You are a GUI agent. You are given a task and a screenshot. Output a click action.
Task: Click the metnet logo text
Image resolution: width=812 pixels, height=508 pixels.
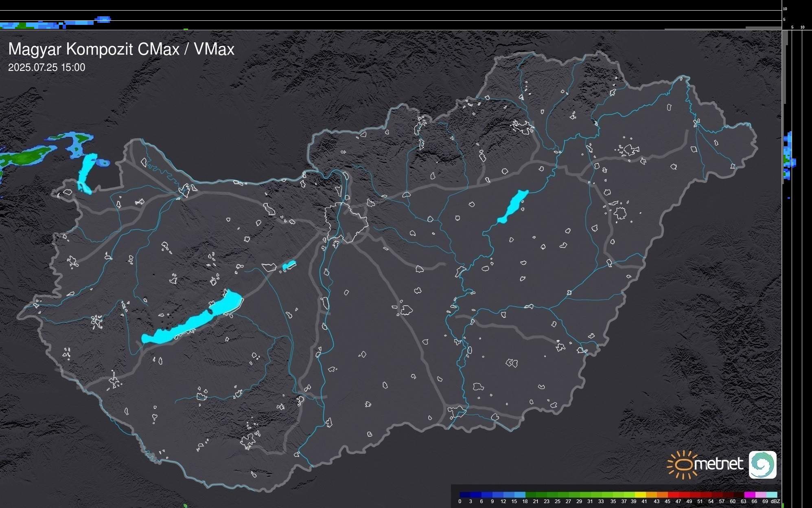pos(719,464)
